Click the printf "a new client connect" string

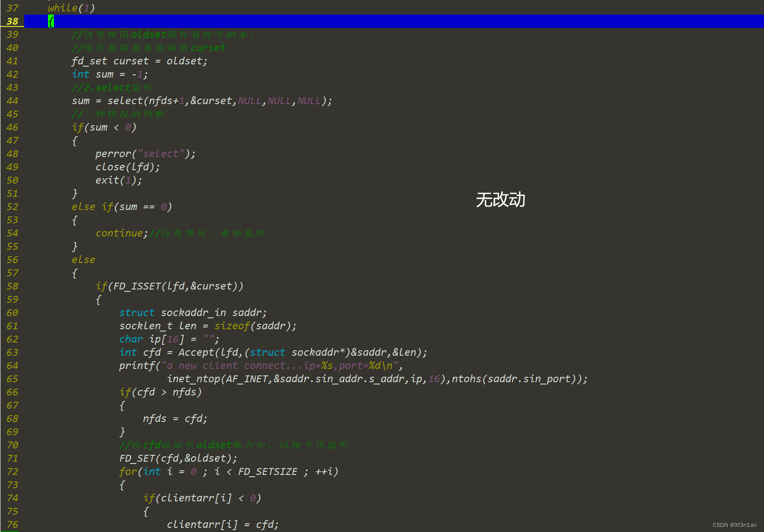[x=280, y=366]
